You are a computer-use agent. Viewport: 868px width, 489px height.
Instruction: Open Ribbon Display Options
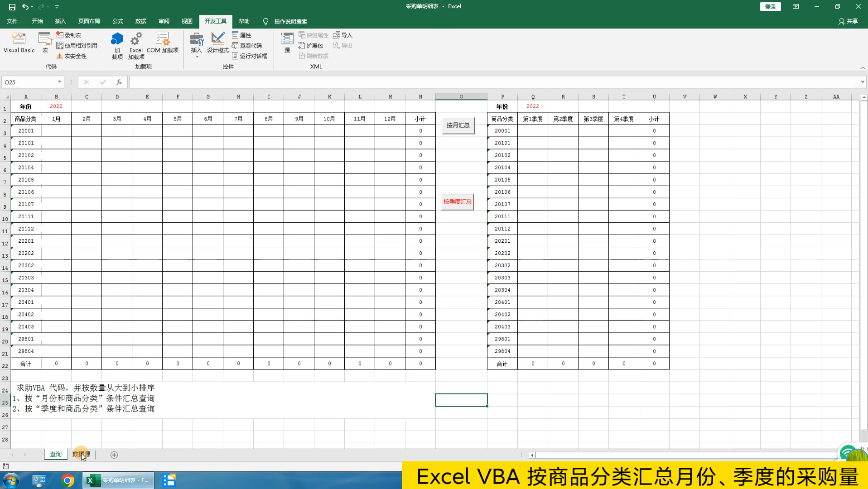click(x=796, y=6)
